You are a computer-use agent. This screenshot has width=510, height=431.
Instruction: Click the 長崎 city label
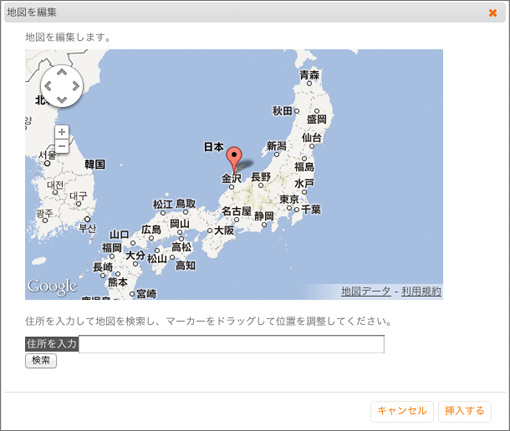(103, 267)
